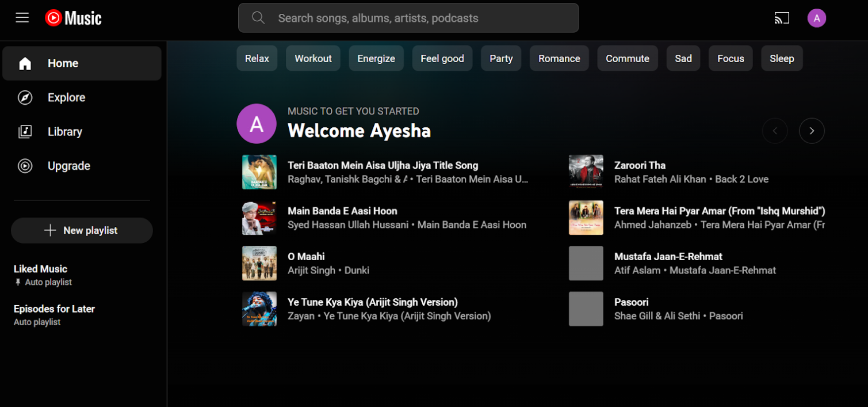Open the Dunki album link
The image size is (868, 407).
[x=357, y=271]
